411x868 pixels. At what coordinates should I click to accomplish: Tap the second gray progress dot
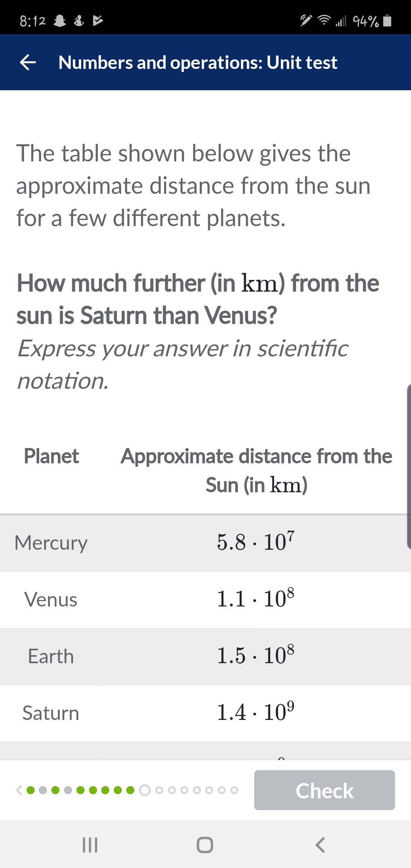coord(68,790)
